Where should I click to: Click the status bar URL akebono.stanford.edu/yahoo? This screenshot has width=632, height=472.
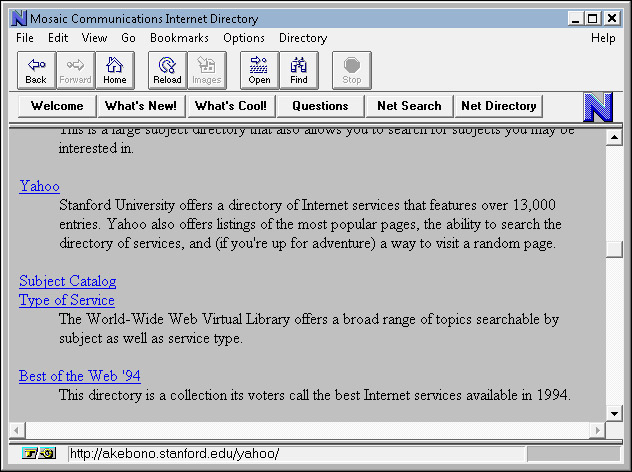click(x=175, y=454)
